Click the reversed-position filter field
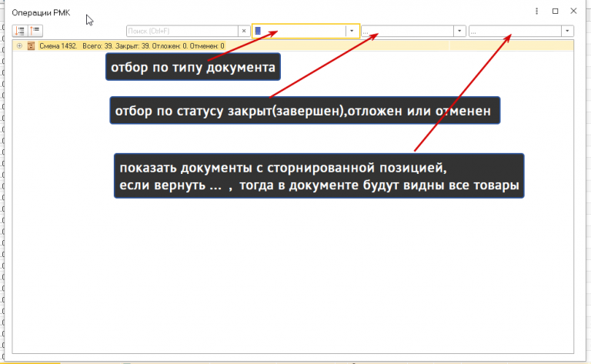Screen dimensions: 591x364 pyautogui.click(x=515, y=31)
